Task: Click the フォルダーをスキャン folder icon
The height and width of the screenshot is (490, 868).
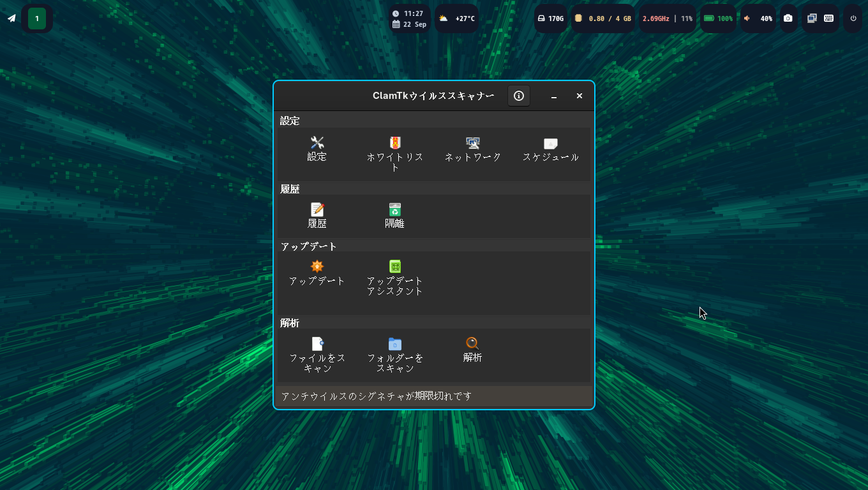Action: coord(395,344)
